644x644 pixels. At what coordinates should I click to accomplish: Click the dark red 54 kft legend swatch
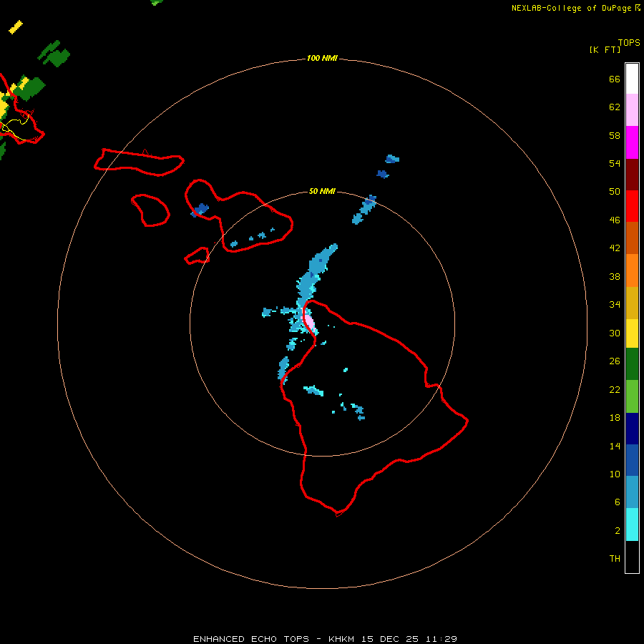(x=632, y=174)
